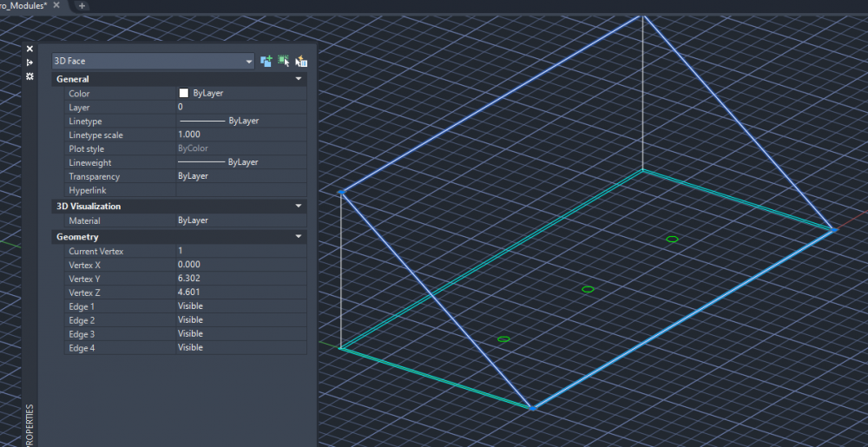Click the Select Objects icon
Viewport: 868px width, 447px height.
(284, 62)
